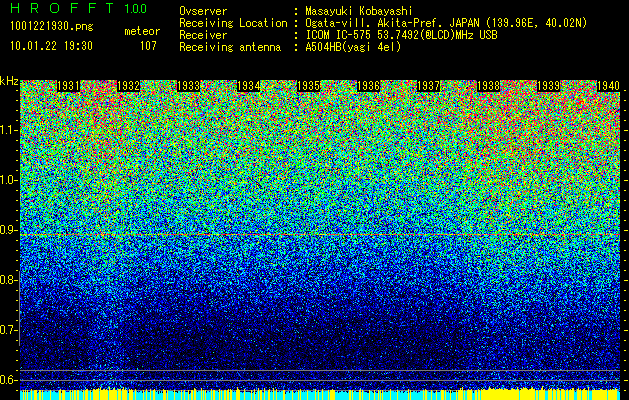Click the date stamp 10.01.22 19:30
Screen dimensions: 629x400
[x=51, y=46]
